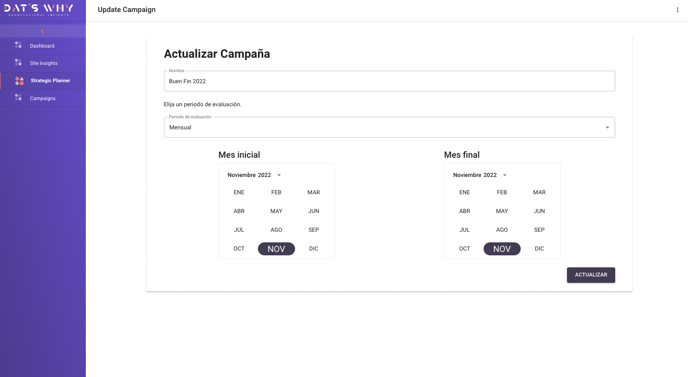Open the three-dot menu at top right
Viewport: 688px width, 377px height.
[677, 10]
